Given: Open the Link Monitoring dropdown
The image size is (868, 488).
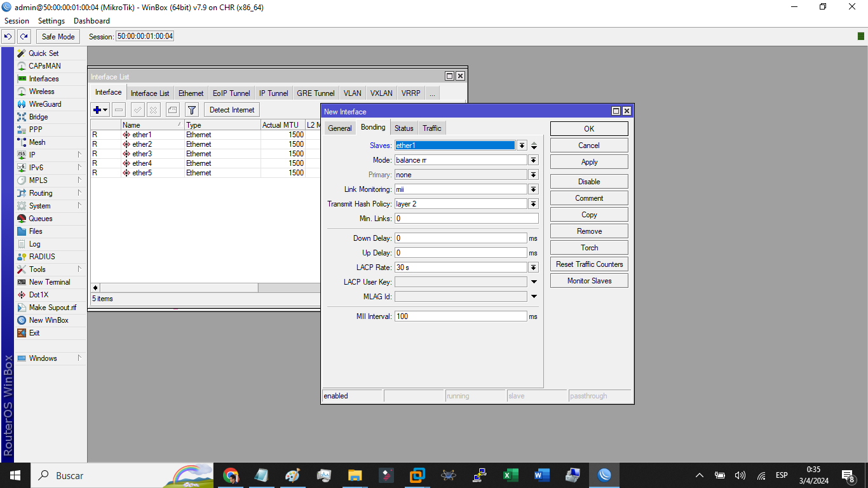Looking at the screenshot, I should coord(534,189).
